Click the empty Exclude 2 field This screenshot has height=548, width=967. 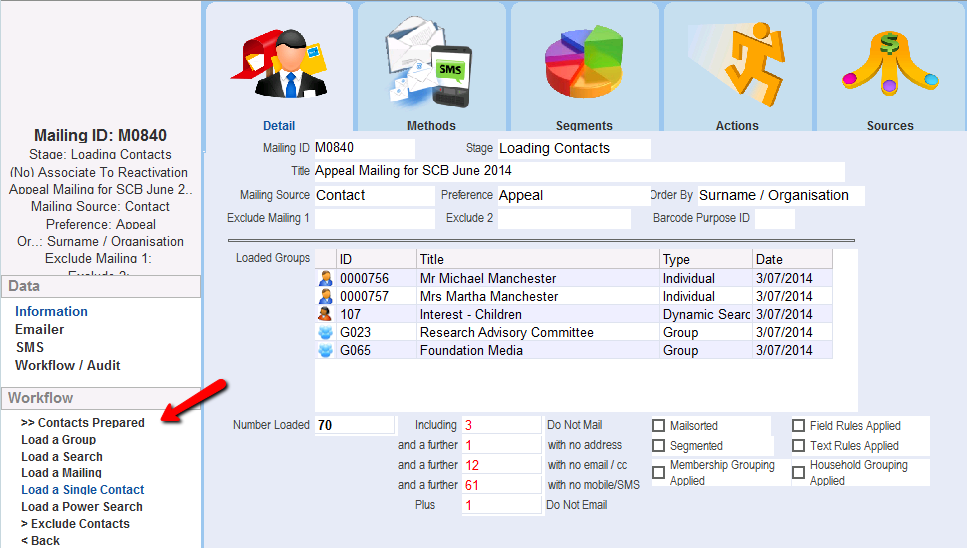tap(564, 218)
